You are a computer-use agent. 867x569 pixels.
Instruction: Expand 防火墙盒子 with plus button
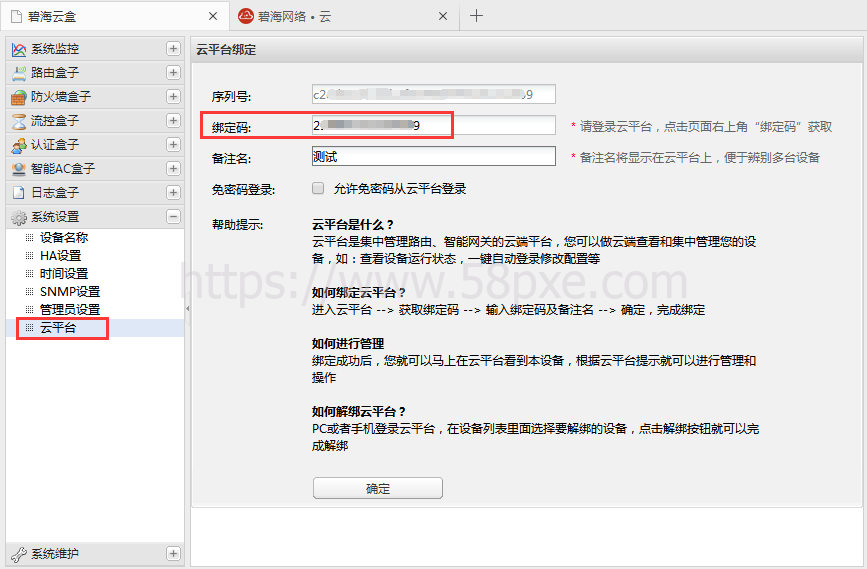pos(173,97)
